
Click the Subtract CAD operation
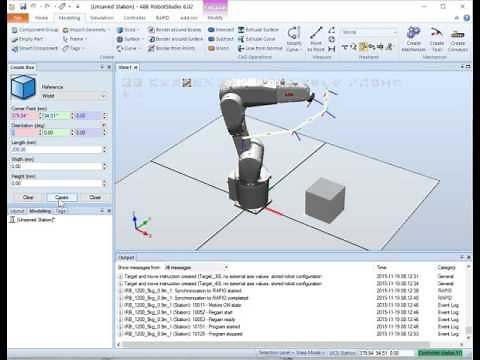click(x=221, y=39)
